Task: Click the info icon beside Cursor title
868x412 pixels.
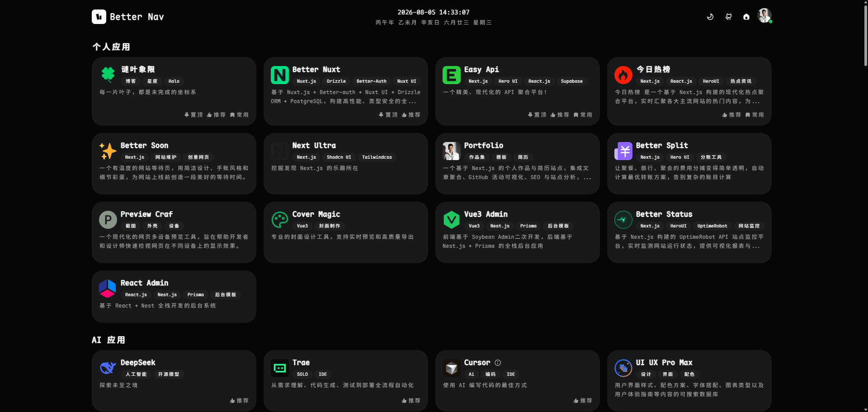Action: click(498, 363)
